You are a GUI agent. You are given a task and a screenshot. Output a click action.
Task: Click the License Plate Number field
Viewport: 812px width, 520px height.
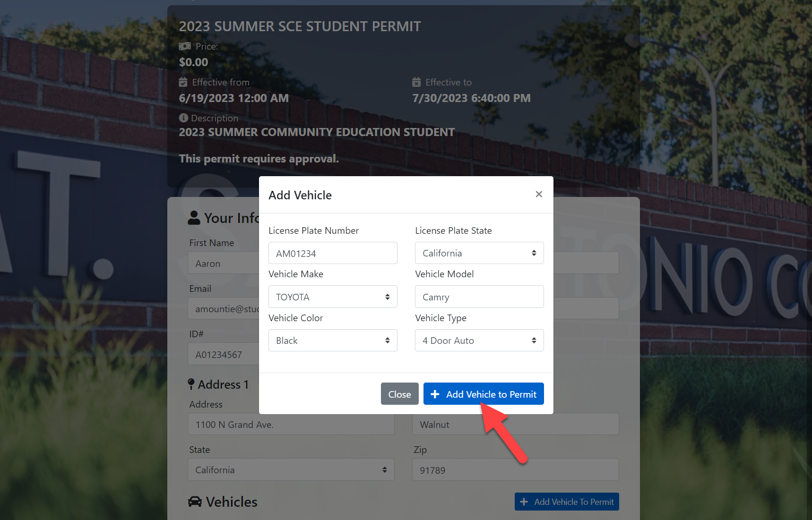[x=333, y=253]
